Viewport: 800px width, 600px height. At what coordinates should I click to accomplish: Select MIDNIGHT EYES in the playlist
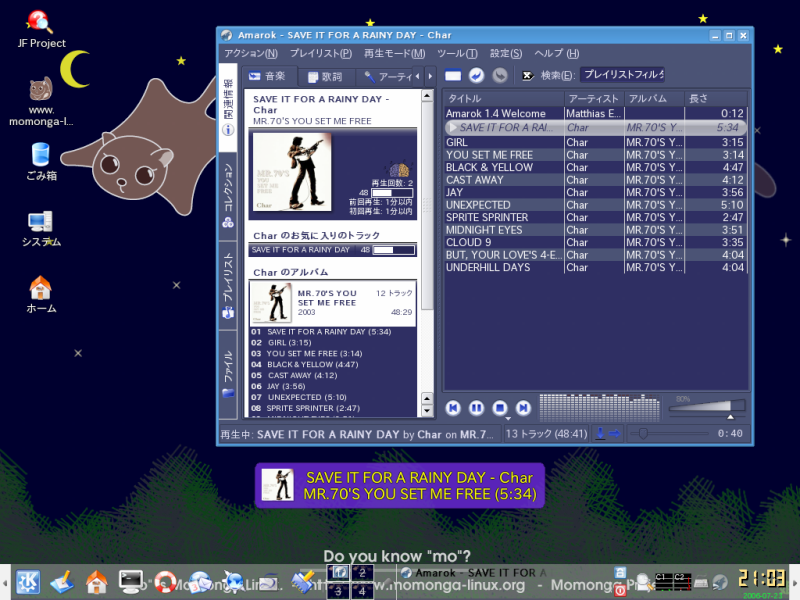pyautogui.click(x=595, y=230)
